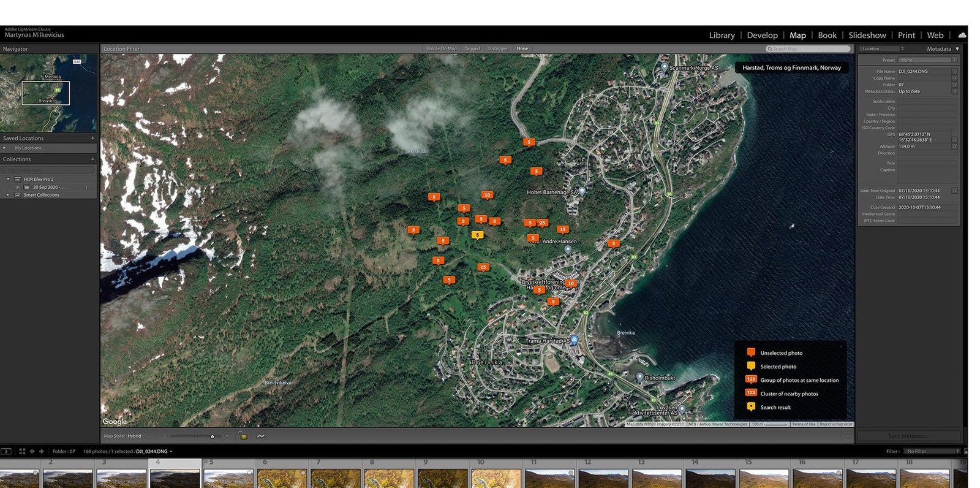Click the navigator map view rectangle
This screenshot has height=488, width=980.
tap(46, 93)
